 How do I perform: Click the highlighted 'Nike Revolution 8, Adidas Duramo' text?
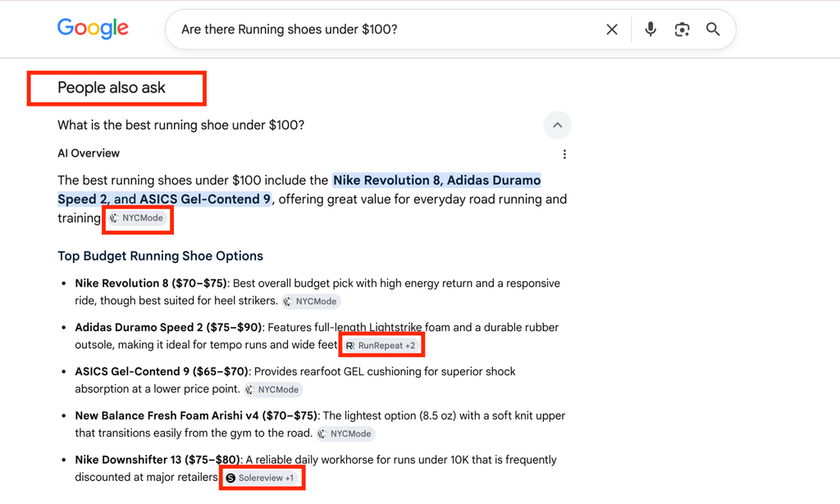[x=436, y=180]
